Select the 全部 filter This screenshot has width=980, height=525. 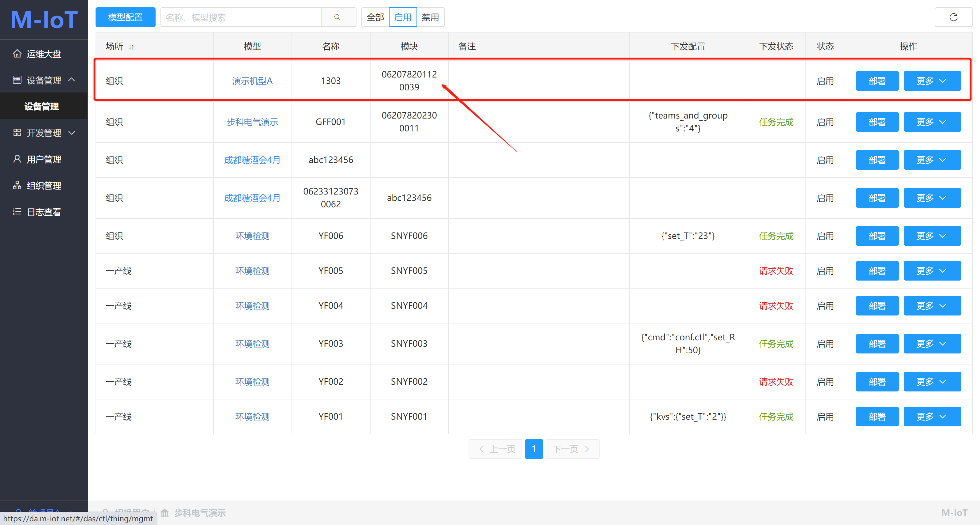click(x=375, y=17)
